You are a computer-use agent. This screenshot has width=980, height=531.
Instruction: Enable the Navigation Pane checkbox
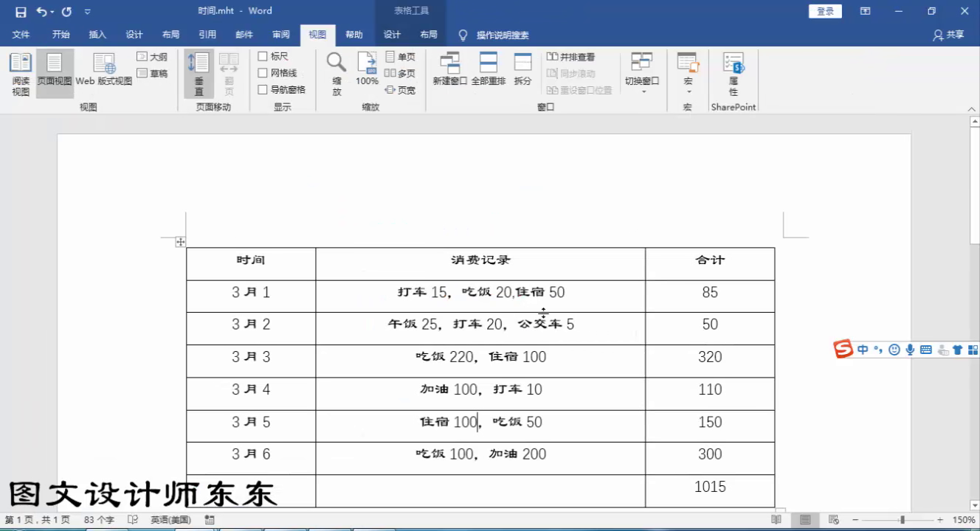click(263, 90)
